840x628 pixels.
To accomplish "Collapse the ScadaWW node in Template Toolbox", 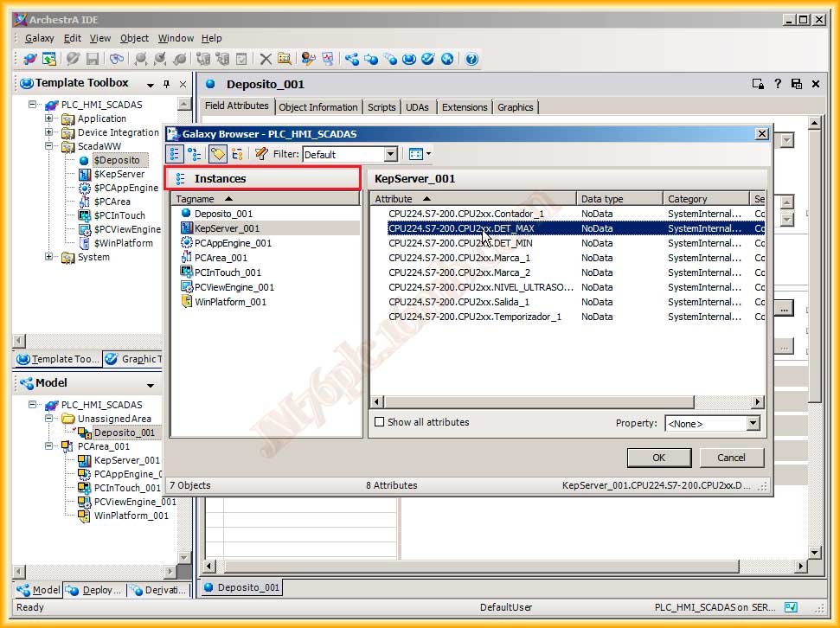I will 49,146.
